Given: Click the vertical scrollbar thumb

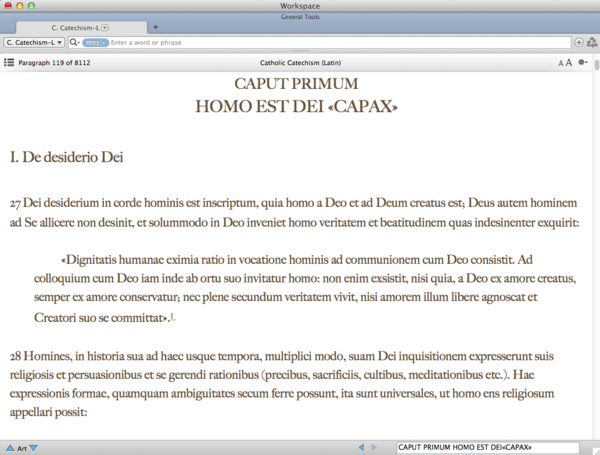Looking at the screenshot, I should [x=597, y=64].
